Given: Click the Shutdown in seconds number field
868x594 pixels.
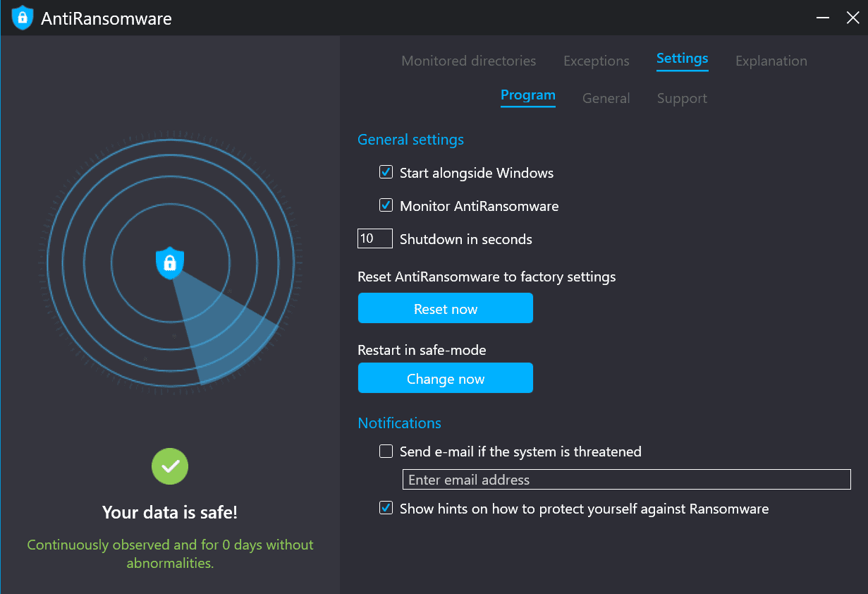Looking at the screenshot, I should 374,238.
